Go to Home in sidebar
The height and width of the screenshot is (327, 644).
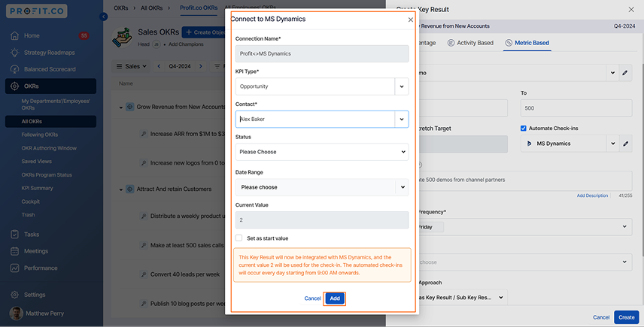[x=32, y=35]
